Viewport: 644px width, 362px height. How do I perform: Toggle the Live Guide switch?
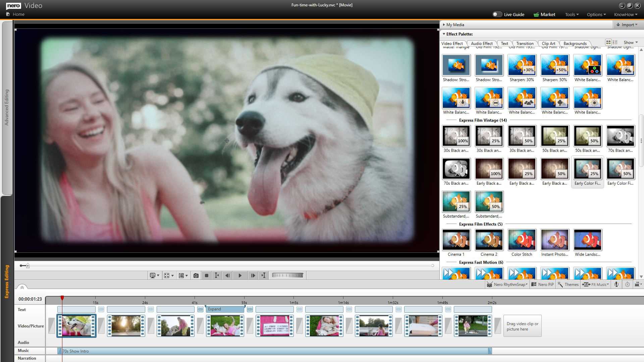497,14
